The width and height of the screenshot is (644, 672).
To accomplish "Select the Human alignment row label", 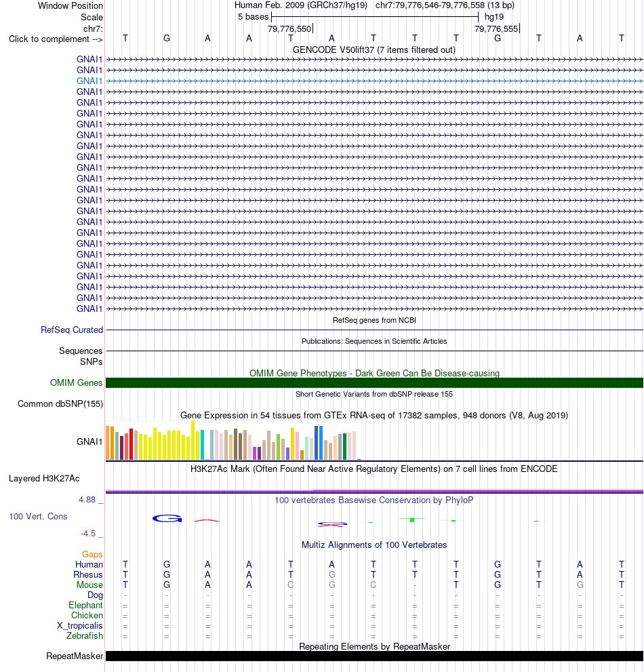I will 89,565.
